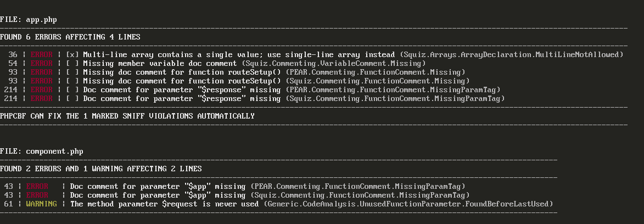Click the "FILE: app.php" header

29,20
